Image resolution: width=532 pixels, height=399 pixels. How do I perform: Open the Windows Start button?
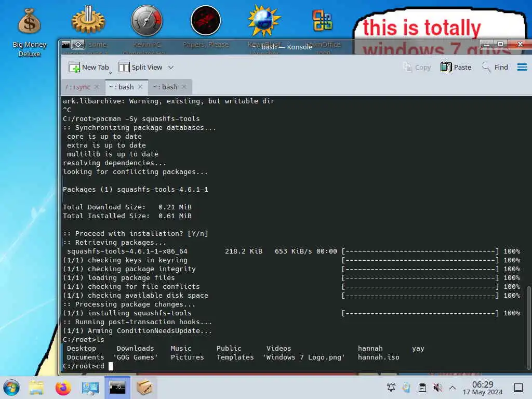point(11,388)
